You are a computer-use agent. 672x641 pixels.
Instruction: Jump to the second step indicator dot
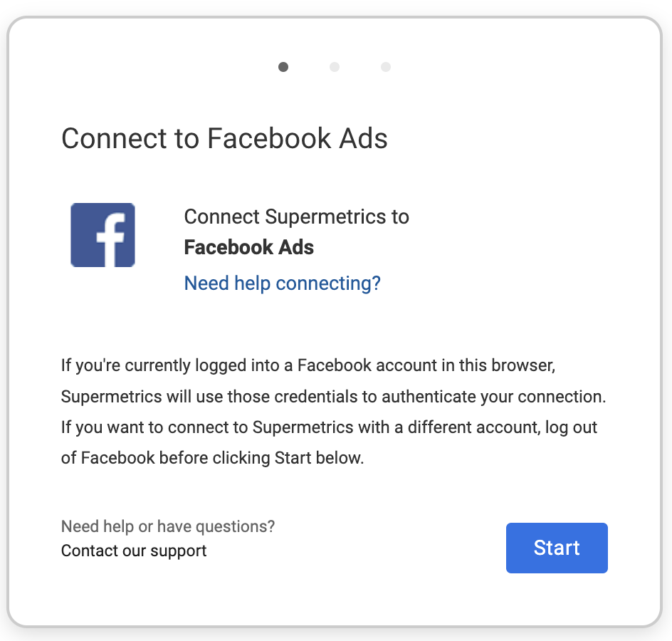[335, 67]
